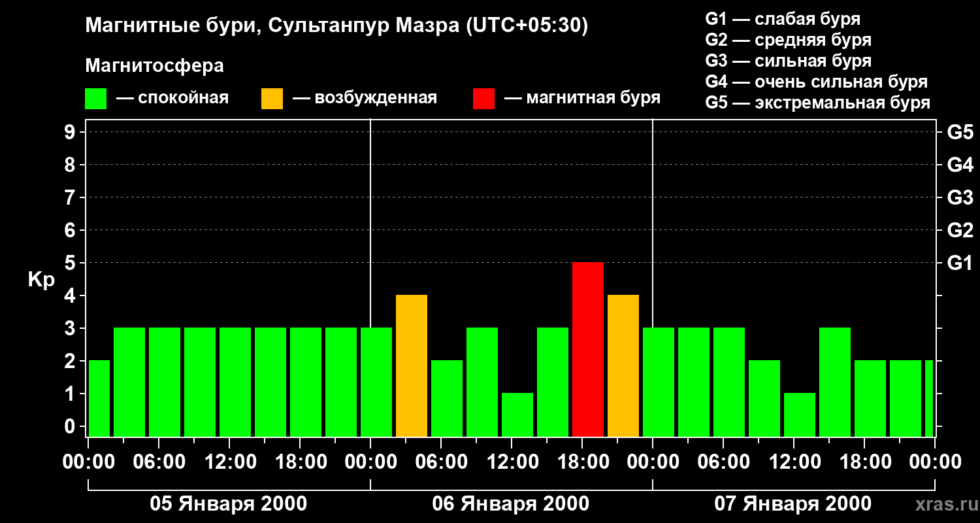Click the red 'магнитная буря' legend swatch
Viewport: 980px width, 523px height.
pyautogui.click(x=483, y=99)
